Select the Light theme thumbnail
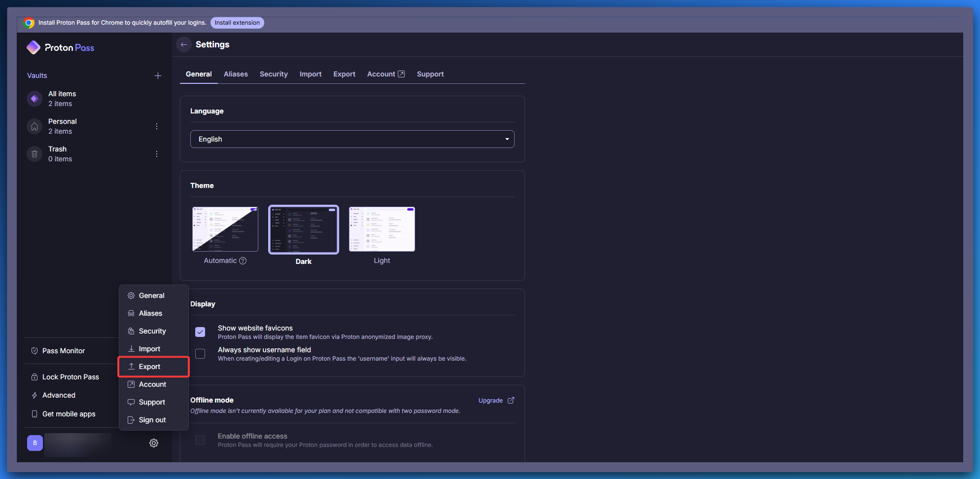The height and width of the screenshot is (479, 980). (382, 229)
